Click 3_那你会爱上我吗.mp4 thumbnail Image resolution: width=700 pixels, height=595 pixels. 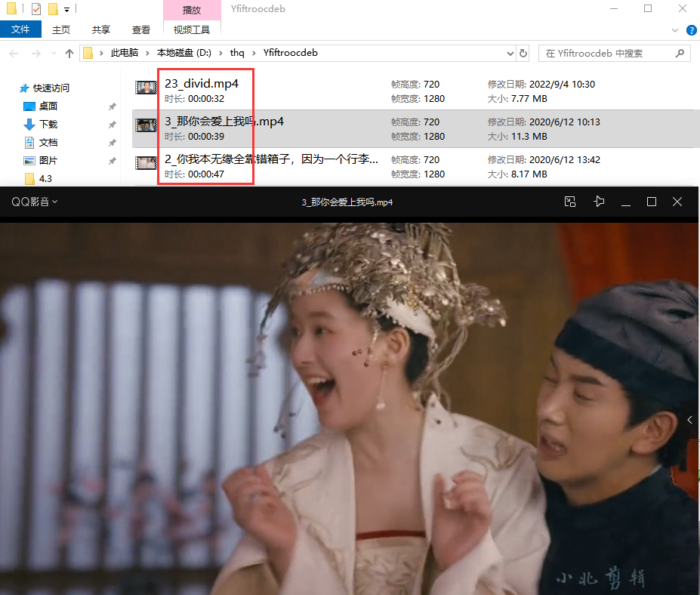(146, 125)
